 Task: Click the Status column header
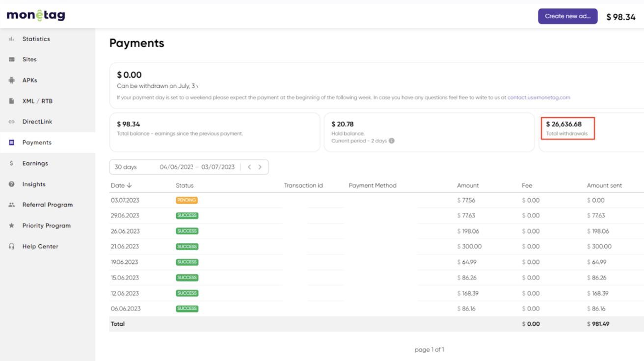coord(185,185)
